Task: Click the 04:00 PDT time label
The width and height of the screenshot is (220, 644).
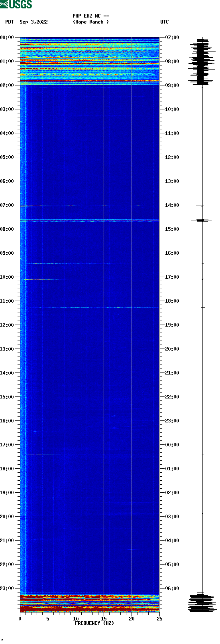Action: coord(7,133)
